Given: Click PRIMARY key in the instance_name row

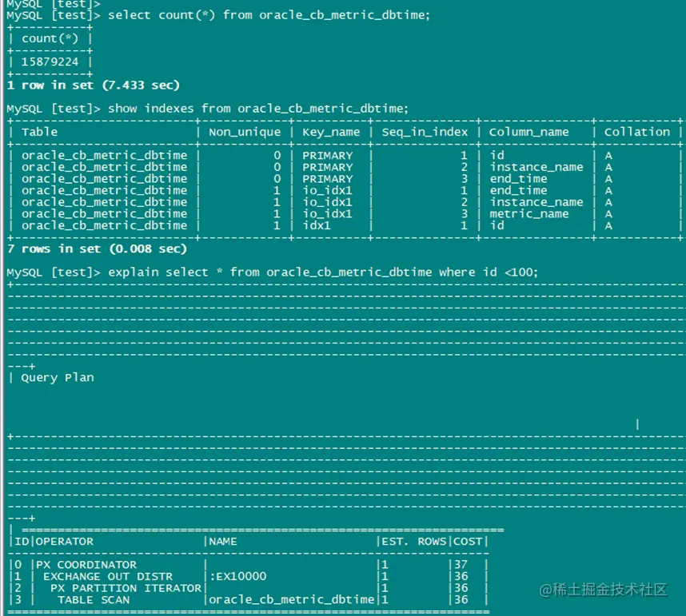Looking at the screenshot, I should [328, 168].
